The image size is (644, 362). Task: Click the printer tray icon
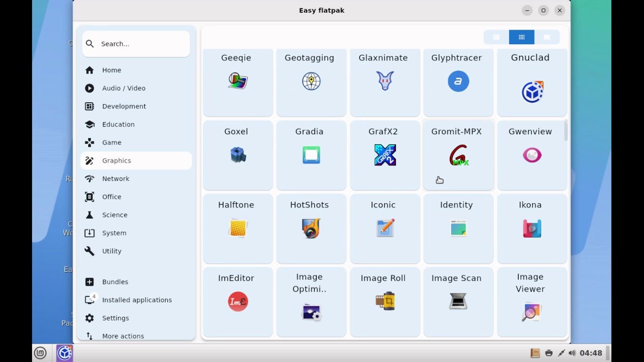pos(549,353)
